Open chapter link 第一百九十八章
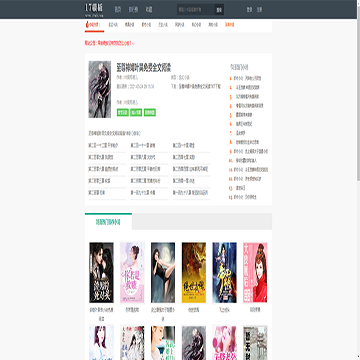Image resolution: width=360 pixels, height=360 pixels. coord(191,193)
